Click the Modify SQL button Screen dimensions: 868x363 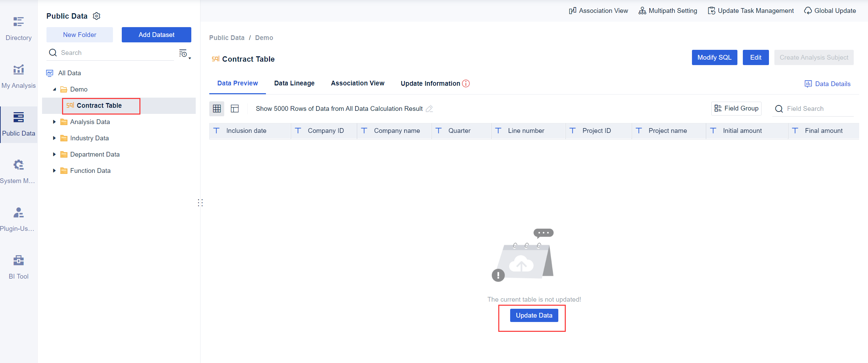(714, 57)
